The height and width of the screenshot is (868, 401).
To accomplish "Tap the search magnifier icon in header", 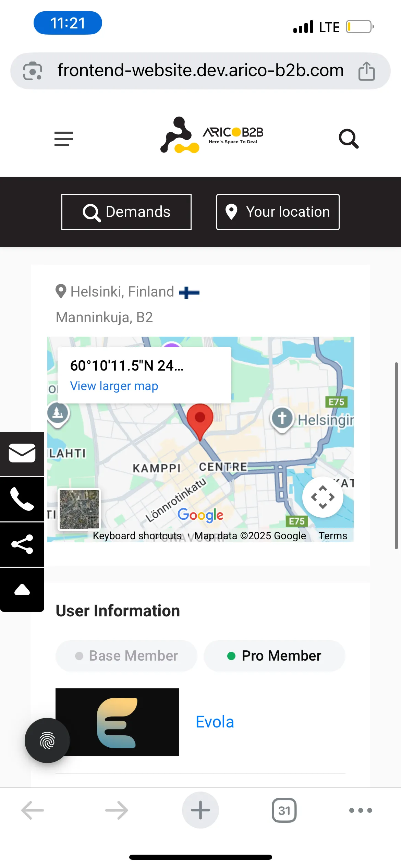I will 349,139.
